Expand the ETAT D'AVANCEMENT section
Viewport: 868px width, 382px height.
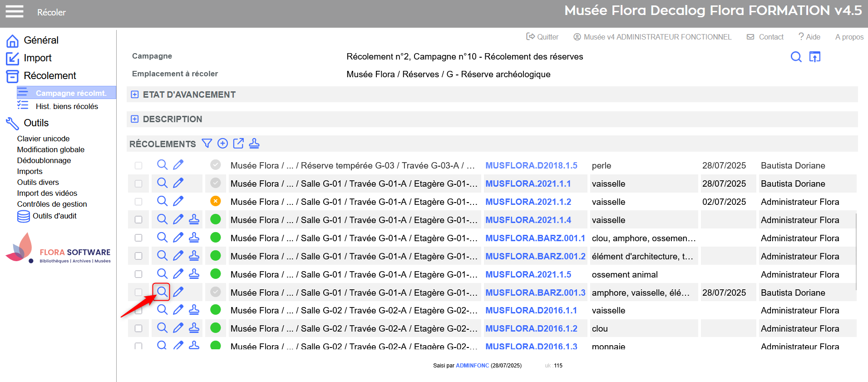pos(134,94)
